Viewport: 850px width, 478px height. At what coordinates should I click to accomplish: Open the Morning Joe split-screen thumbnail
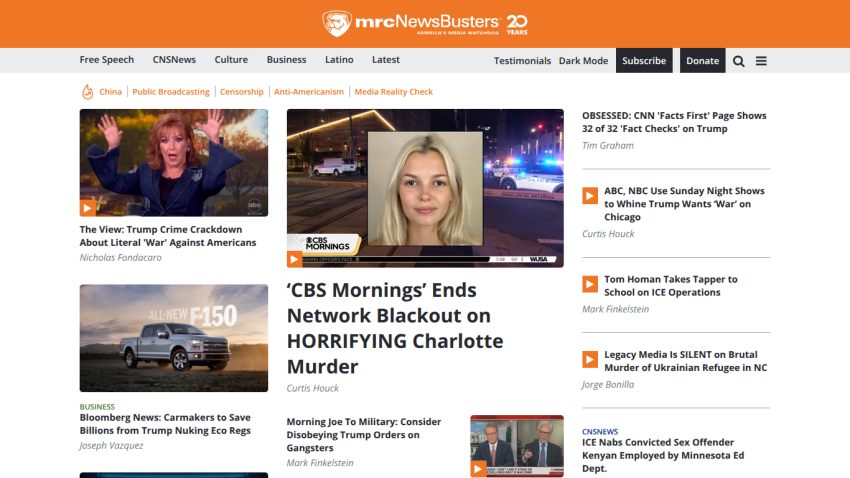pos(517,446)
